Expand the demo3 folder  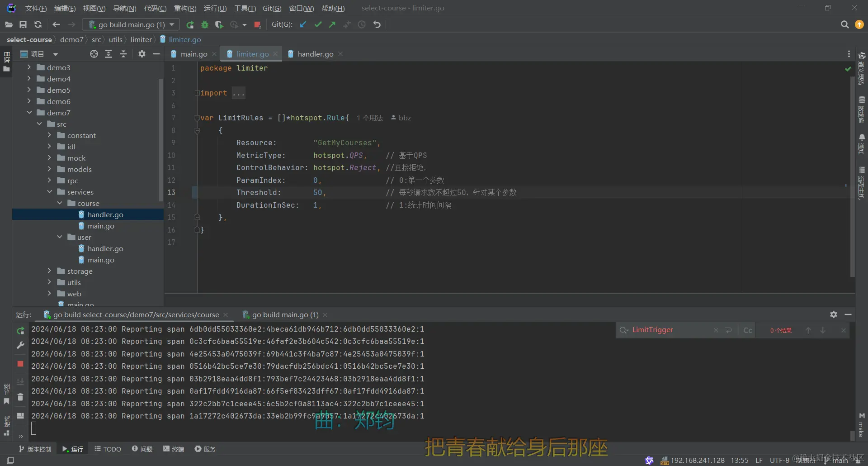(29, 67)
